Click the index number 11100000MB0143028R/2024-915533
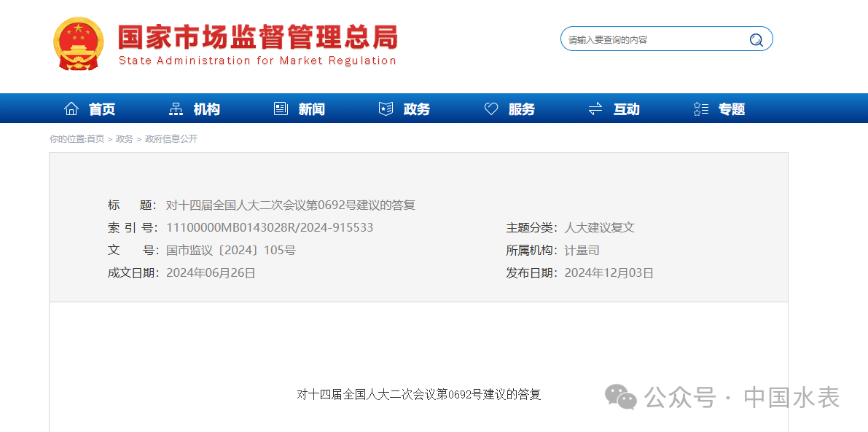The height and width of the screenshot is (432, 868). point(270,228)
